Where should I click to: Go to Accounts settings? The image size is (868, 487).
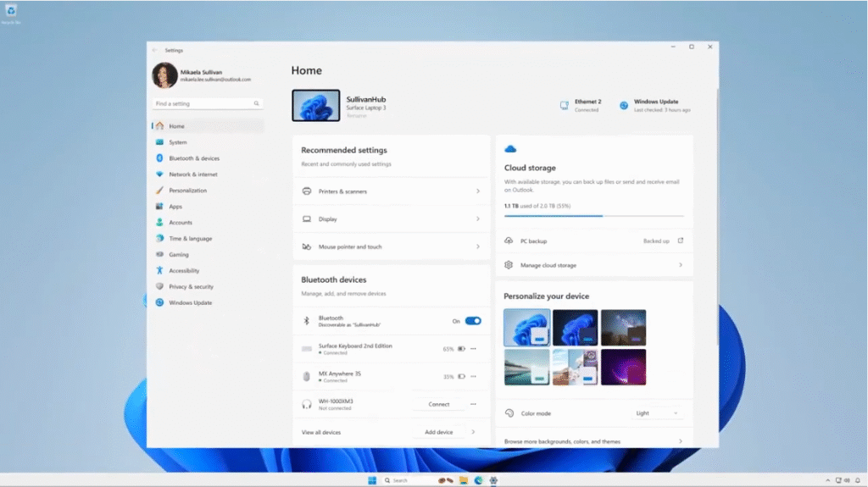click(x=209, y=223)
